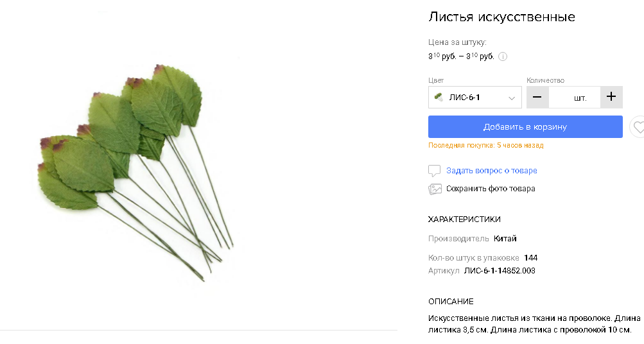Click the Добавить в корзину button
The width and height of the screenshot is (644, 344).
(525, 127)
